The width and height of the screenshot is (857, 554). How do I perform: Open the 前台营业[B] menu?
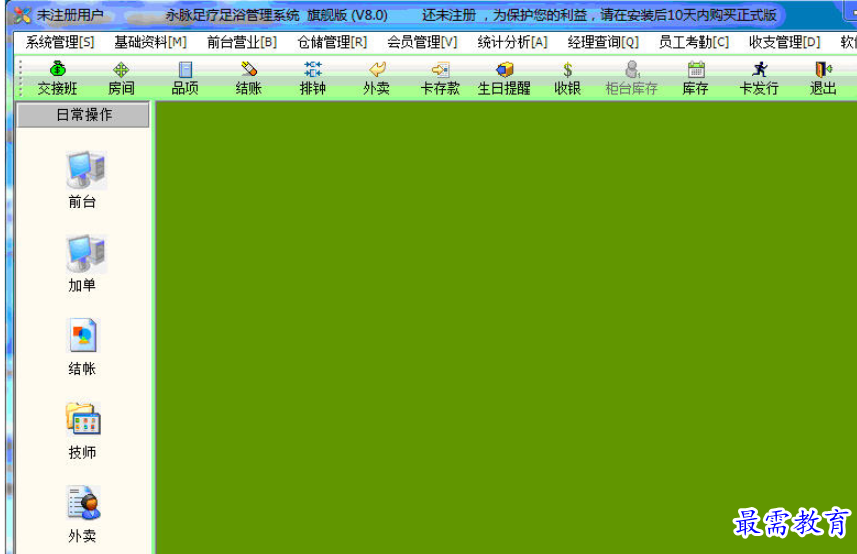(242, 42)
